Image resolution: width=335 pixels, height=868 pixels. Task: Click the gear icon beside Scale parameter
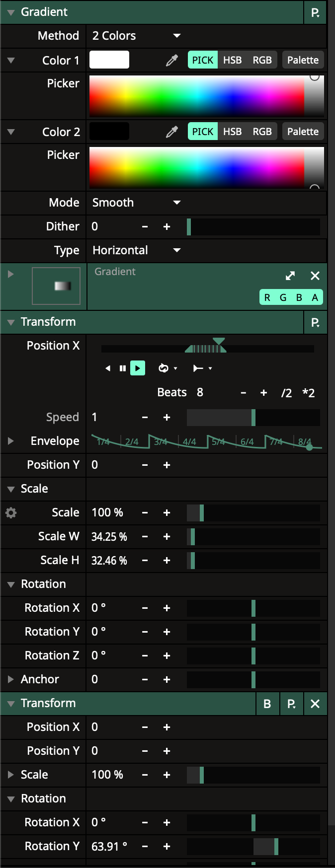coord(11,513)
